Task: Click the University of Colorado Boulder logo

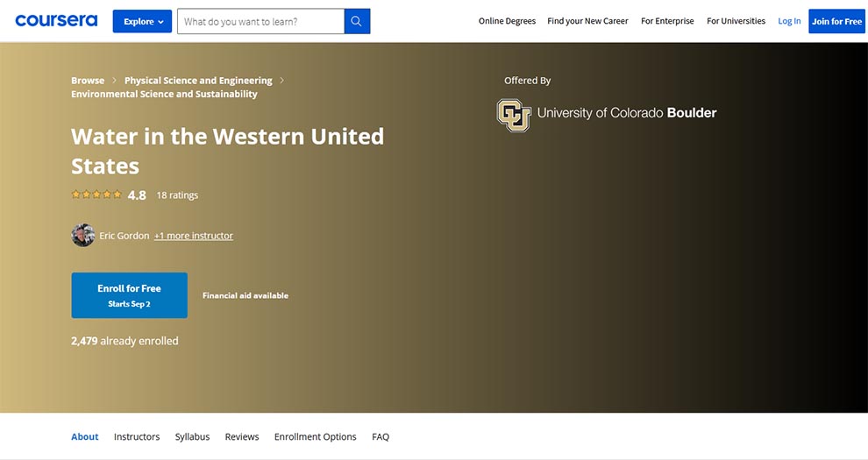Action: (607, 114)
